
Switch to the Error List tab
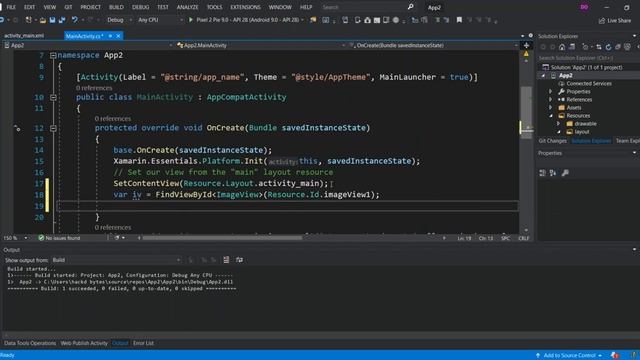coord(143,343)
